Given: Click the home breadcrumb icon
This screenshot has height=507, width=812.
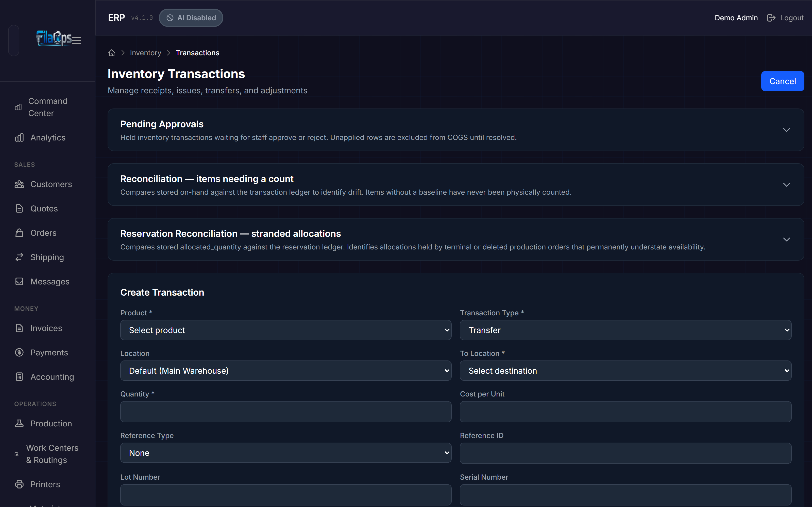Looking at the screenshot, I should click(112, 53).
